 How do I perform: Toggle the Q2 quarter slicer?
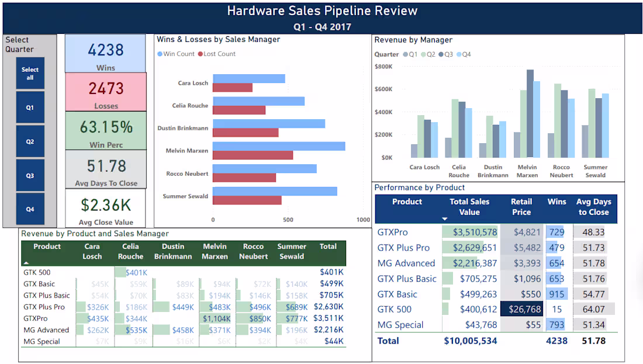pos(30,141)
